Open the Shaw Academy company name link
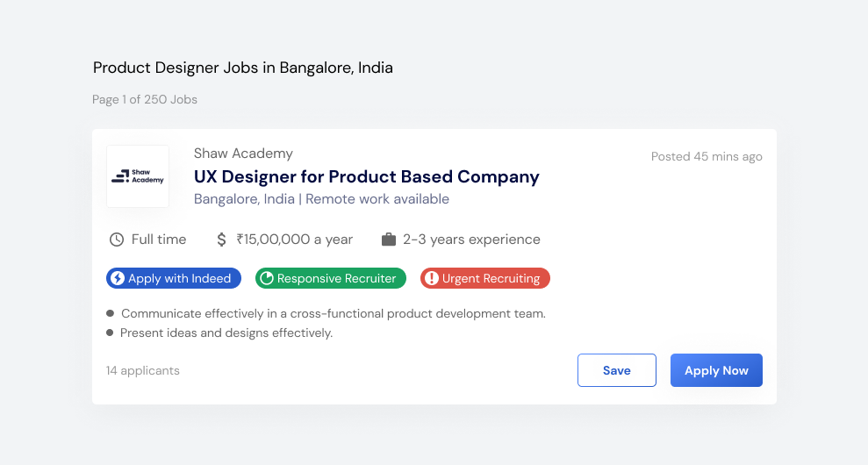This screenshot has height=465, width=868. (243, 154)
